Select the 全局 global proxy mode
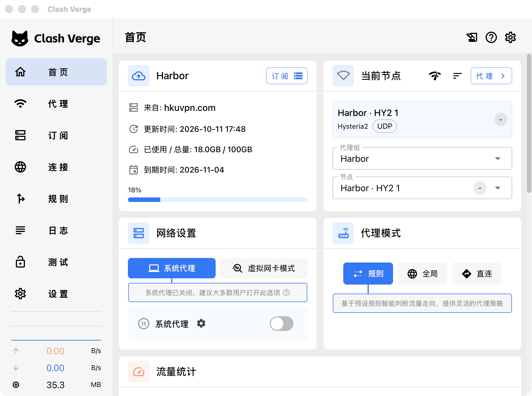The height and width of the screenshot is (396, 532). click(422, 274)
